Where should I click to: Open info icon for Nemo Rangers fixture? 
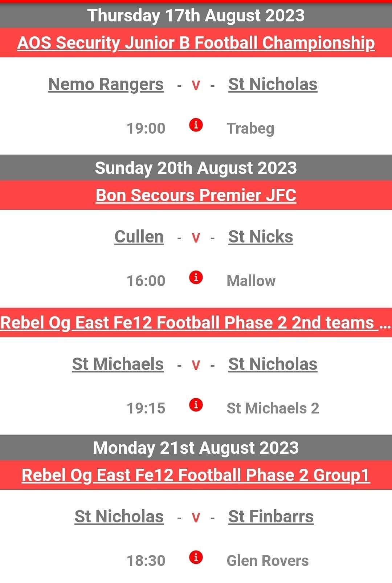click(196, 125)
